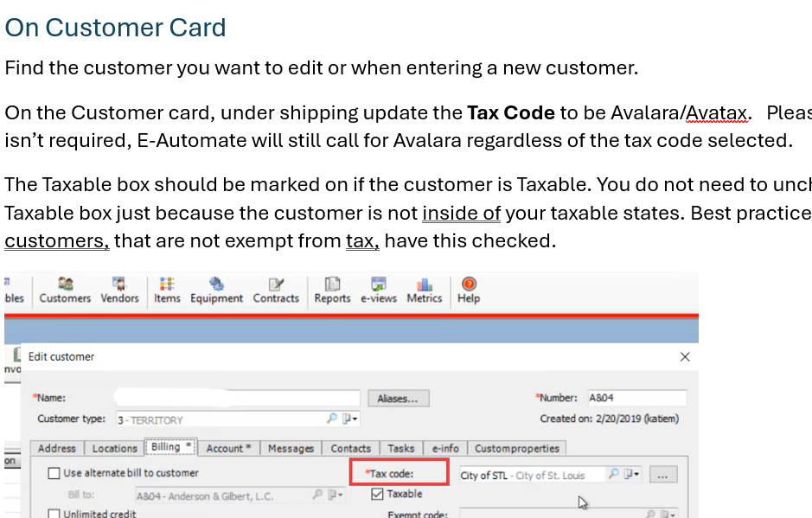Viewport: 812px width, 518px height.
Task: Open the Contracts toolbar icon
Action: [x=276, y=290]
